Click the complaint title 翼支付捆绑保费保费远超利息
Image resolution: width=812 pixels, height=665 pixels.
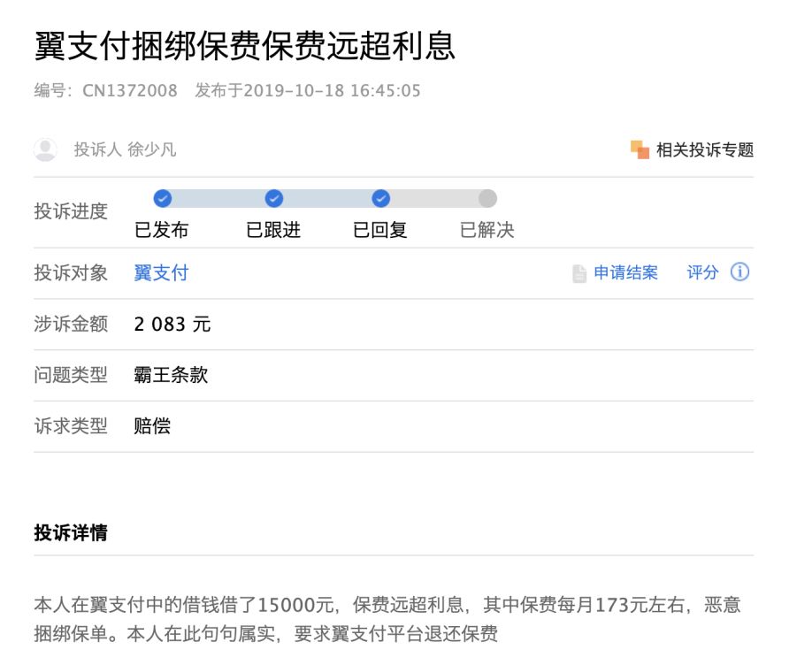[244, 46]
